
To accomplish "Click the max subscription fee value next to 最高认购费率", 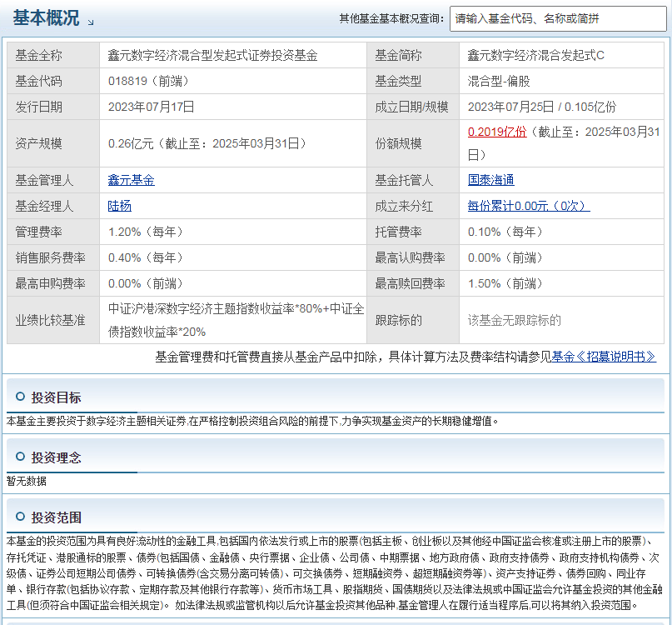I will coord(505,257).
